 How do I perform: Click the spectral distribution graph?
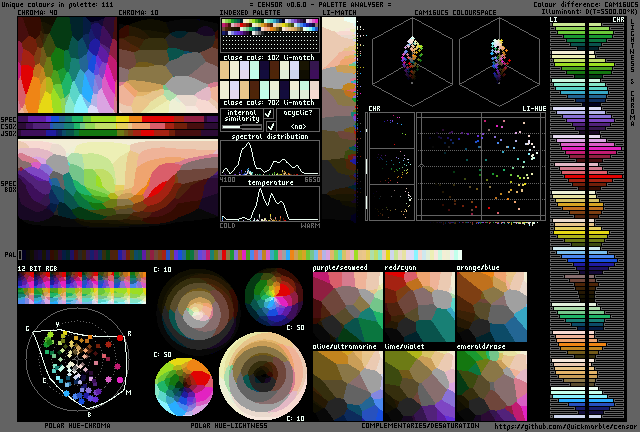[270, 158]
